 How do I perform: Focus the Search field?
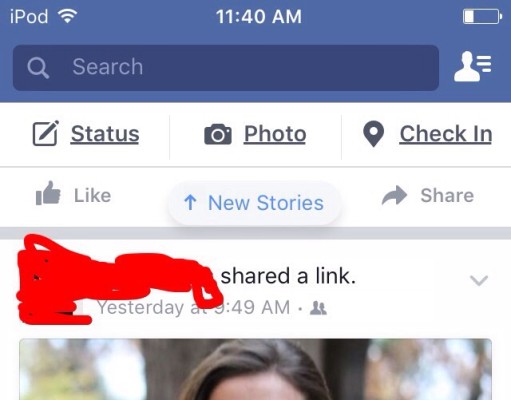click(226, 68)
